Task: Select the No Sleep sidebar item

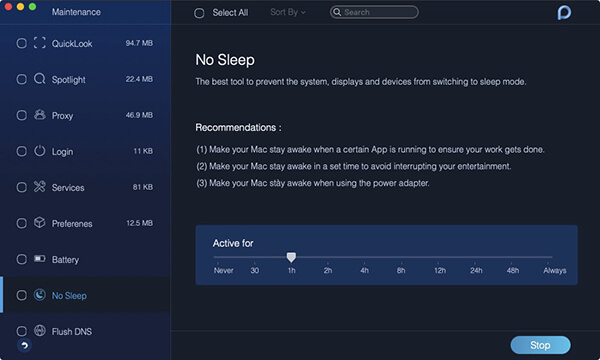Action: [85, 295]
